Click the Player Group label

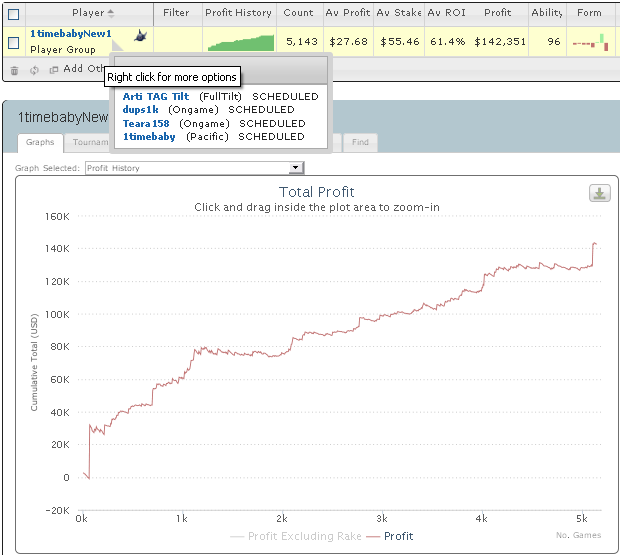(x=63, y=50)
